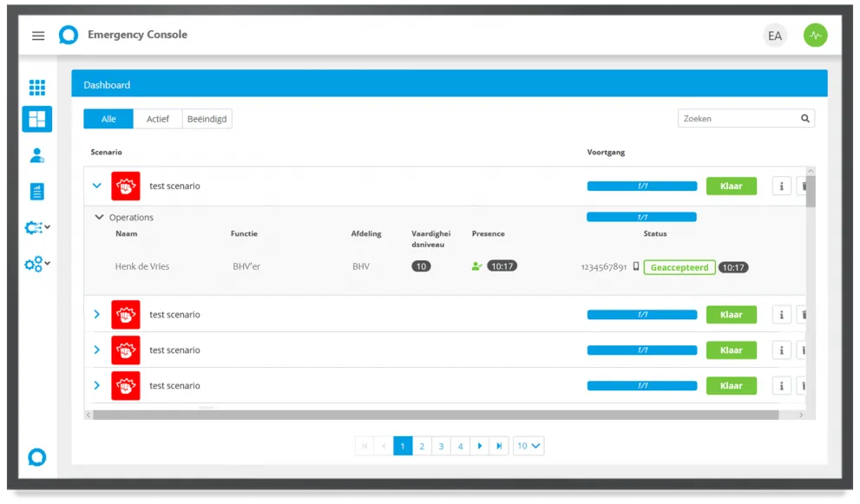
Task: Click the Emergency Console logo
Action: [x=69, y=35]
